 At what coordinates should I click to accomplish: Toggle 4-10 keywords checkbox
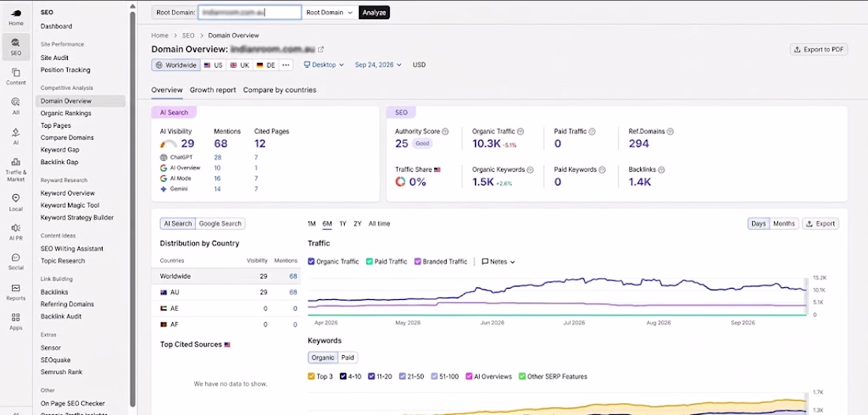tap(343, 376)
